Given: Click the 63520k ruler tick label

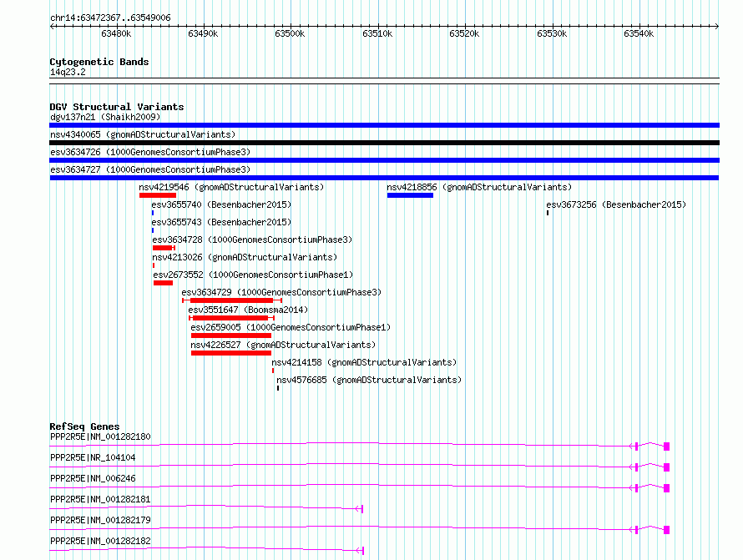Looking at the screenshot, I should coord(464,33).
